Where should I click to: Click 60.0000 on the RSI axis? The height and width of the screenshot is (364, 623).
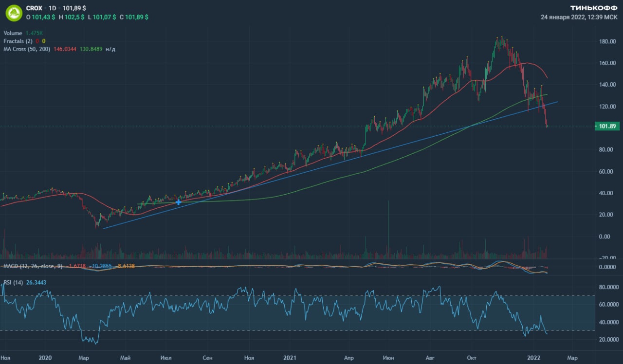coord(608,305)
